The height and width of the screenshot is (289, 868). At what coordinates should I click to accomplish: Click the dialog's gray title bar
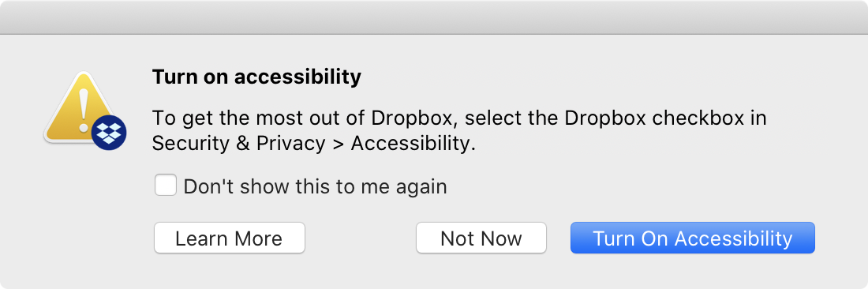tap(434, 17)
